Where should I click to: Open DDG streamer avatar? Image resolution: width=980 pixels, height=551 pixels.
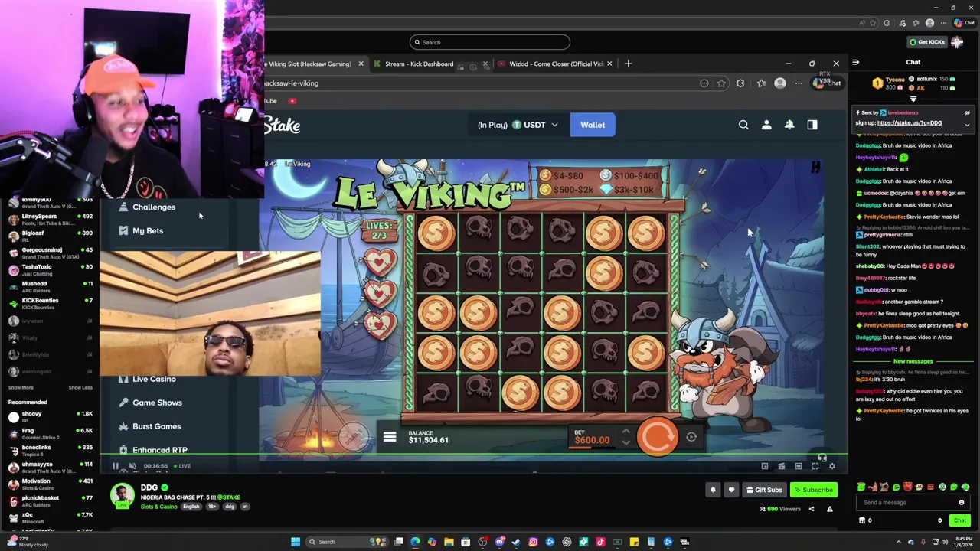click(122, 495)
